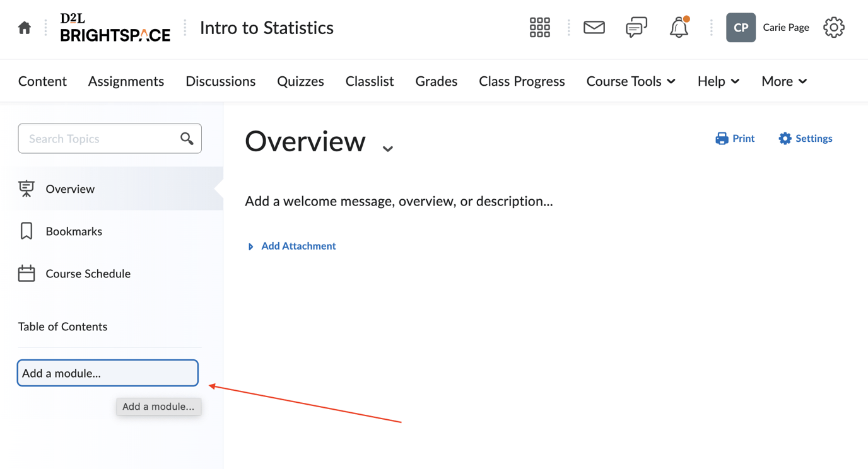Click the home icon
Viewport: 868px width, 469px height.
(x=25, y=28)
